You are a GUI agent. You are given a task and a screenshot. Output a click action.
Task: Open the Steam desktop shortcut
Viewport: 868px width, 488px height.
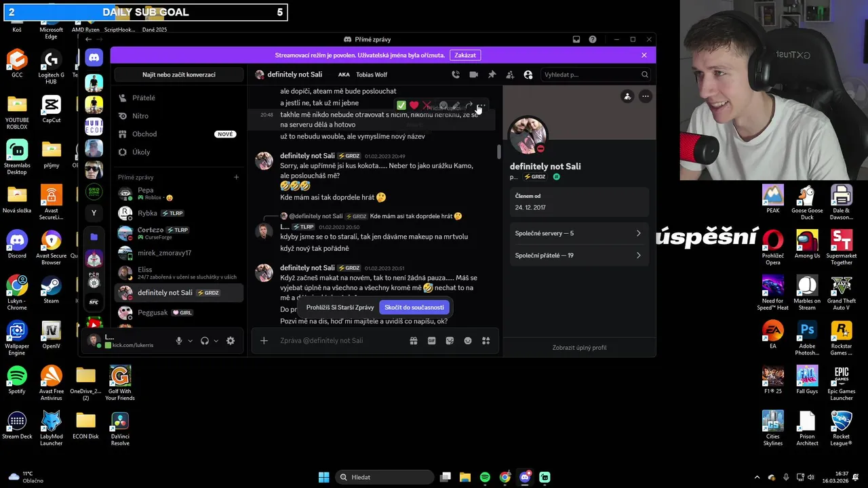[x=51, y=289]
